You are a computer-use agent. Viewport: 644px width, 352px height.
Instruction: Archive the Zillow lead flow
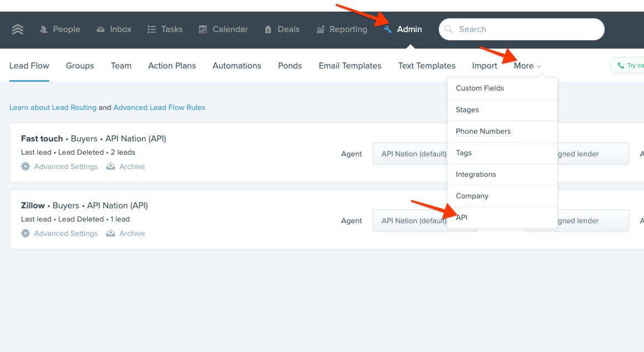[126, 233]
